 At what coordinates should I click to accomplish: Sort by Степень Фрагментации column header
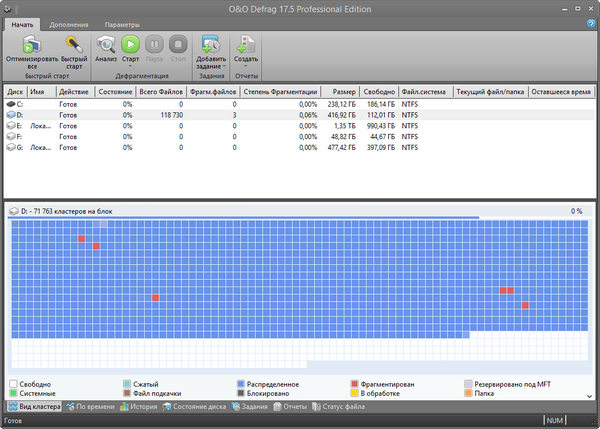click(280, 91)
